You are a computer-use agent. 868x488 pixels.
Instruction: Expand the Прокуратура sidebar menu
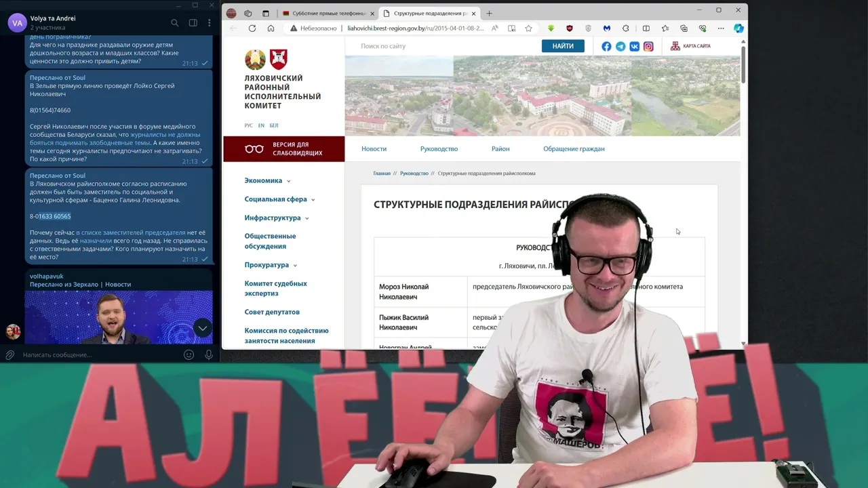[x=271, y=265]
